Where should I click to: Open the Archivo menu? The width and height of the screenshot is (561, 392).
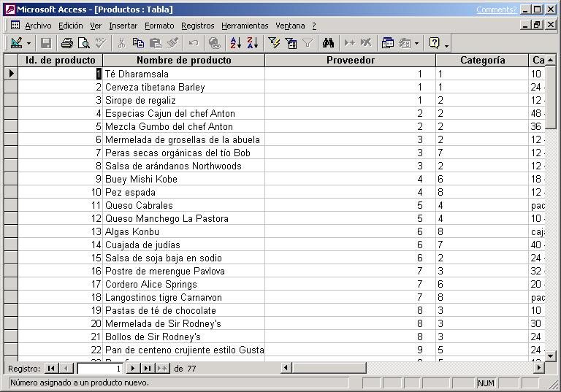[x=38, y=26]
